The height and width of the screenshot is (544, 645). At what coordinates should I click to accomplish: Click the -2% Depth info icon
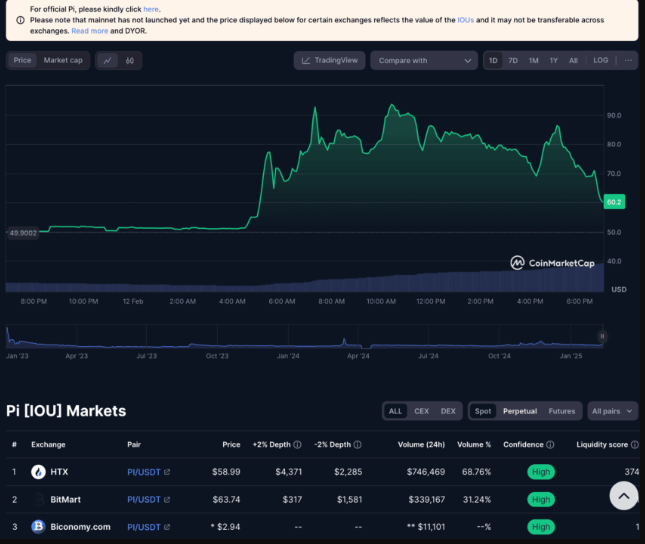click(x=357, y=444)
